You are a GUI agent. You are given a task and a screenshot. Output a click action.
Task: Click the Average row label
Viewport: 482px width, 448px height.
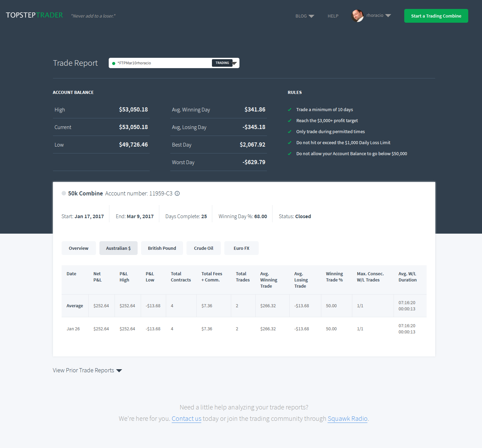[75, 306]
